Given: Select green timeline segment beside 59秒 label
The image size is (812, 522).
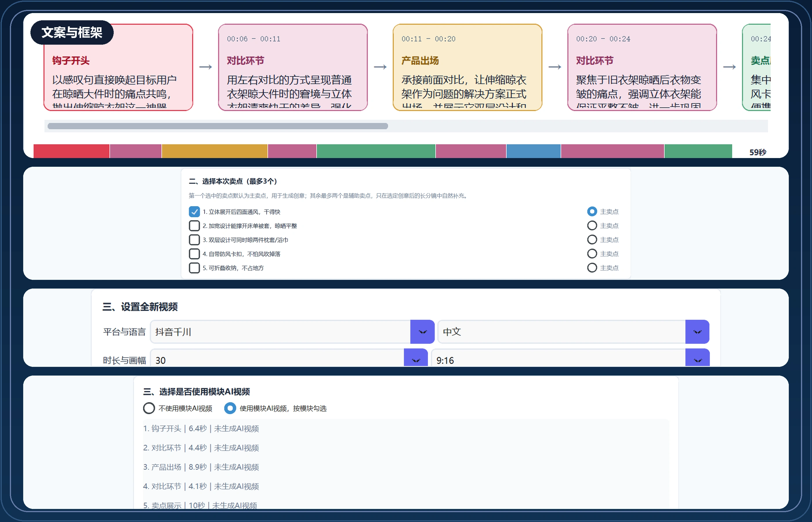Looking at the screenshot, I should pos(698,151).
